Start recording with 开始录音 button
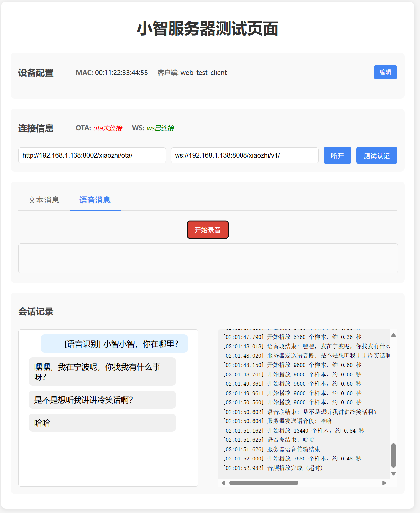 click(208, 230)
